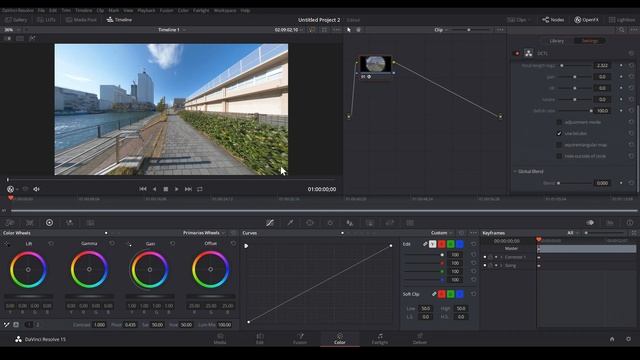Toggle the Lightbox view button
Image resolution: width=640 pixels, height=360 pixels.
pyautogui.click(x=622, y=20)
